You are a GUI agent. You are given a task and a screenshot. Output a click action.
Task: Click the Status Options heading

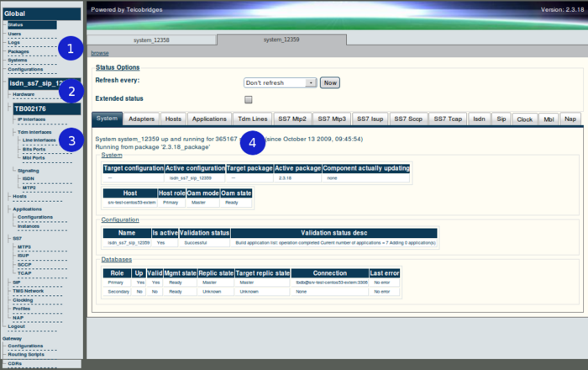pyautogui.click(x=118, y=67)
